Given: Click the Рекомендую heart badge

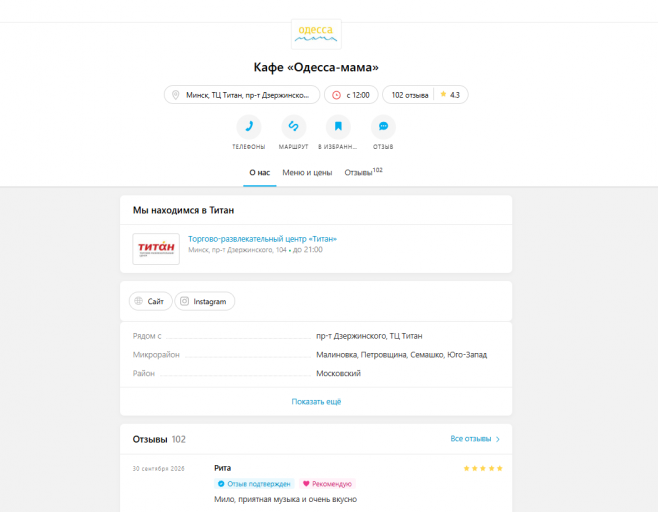Looking at the screenshot, I should [327, 484].
